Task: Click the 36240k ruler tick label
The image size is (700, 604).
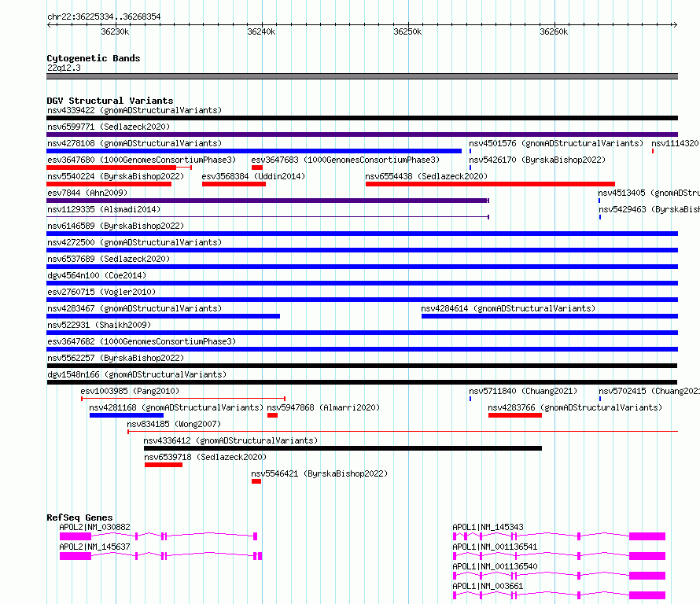Action: 261,31
